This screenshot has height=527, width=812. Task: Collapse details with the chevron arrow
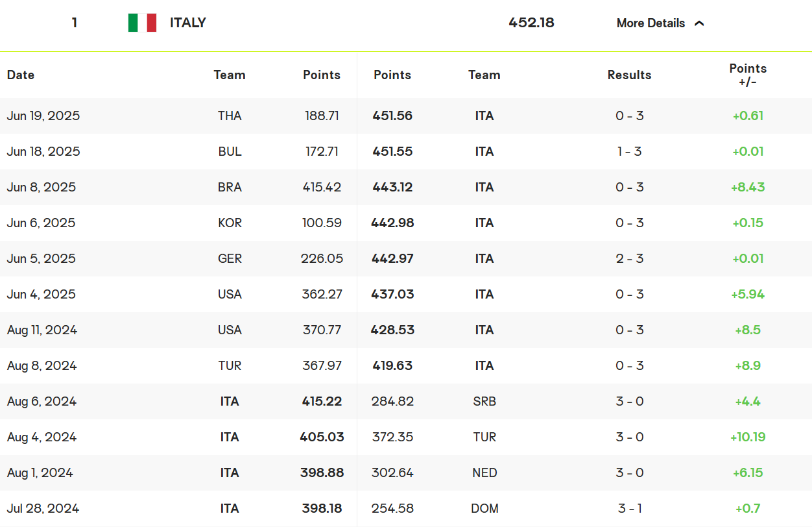click(x=699, y=23)
